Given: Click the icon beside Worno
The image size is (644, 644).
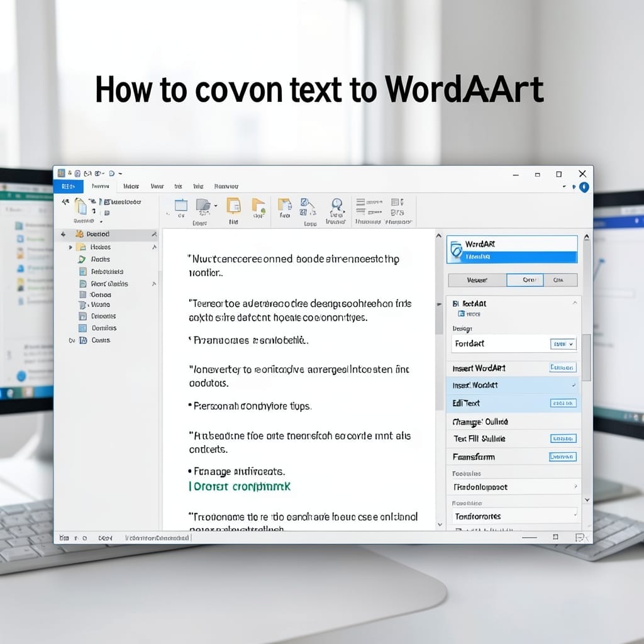Looking at the screenshot, I should 82,305.
